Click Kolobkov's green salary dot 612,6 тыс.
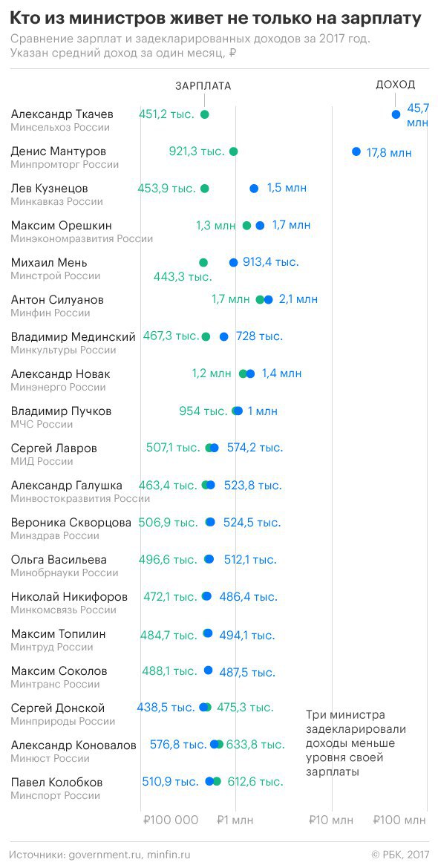The image size is (438, 868). click(x=217, y=782)
